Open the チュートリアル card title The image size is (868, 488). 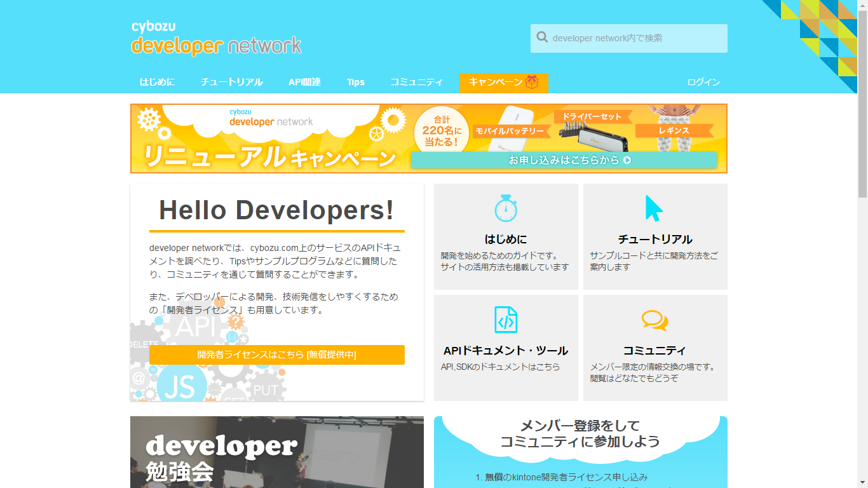click(x=655, y=240)
